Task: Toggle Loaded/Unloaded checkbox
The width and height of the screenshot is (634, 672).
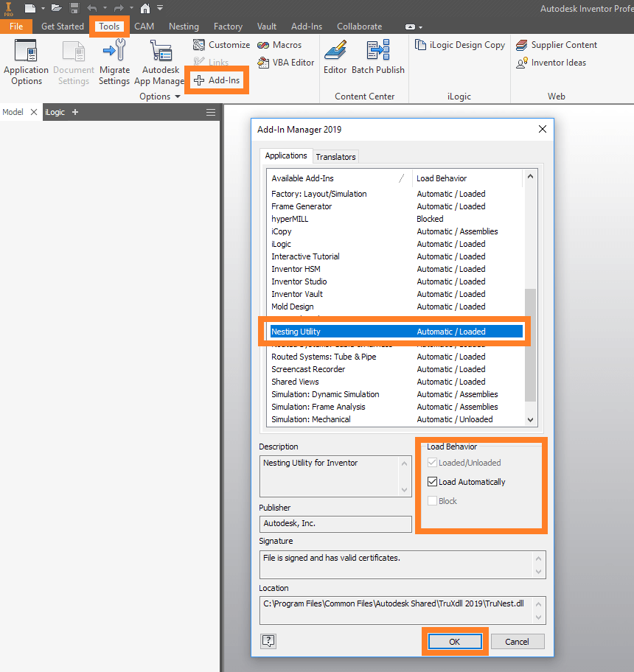Action: tap(432, 463)
